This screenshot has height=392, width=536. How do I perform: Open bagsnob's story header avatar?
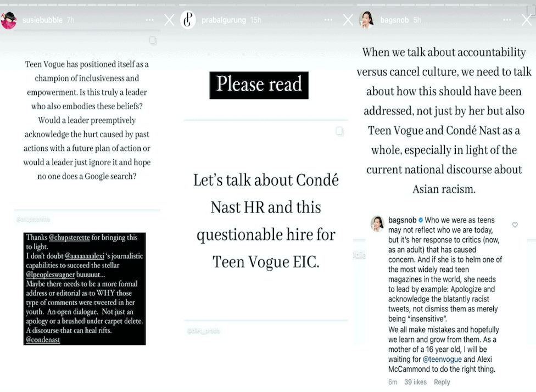[366, 20]
